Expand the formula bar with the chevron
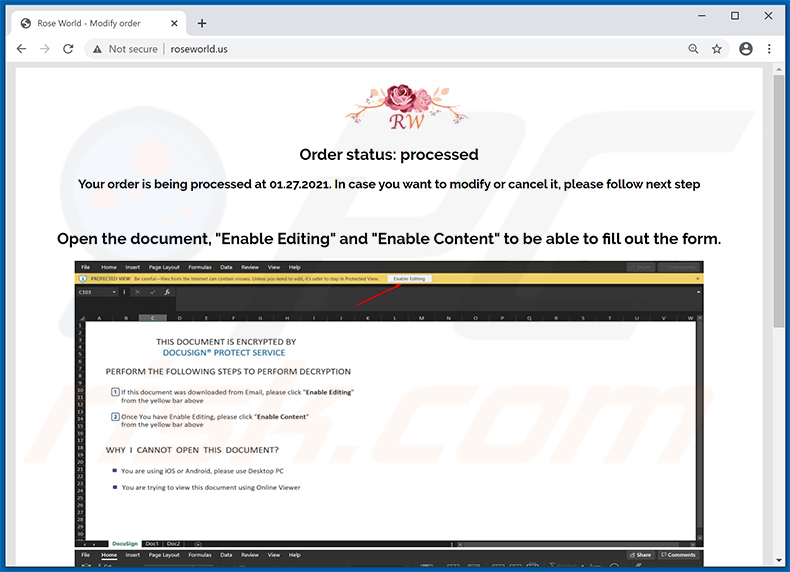 tap(698, 292)
